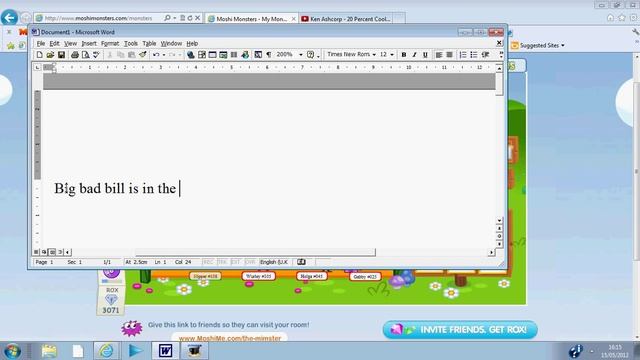Screen dimensions: 640x360
Task: Open Internet Explorer from taskbar
Action: pyautogui.click(x=106, y=351)
